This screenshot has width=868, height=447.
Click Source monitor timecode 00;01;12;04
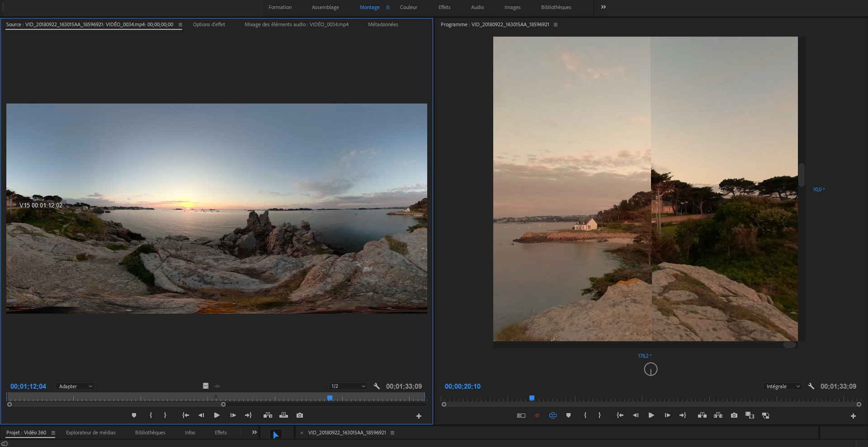tap(28, 386)
